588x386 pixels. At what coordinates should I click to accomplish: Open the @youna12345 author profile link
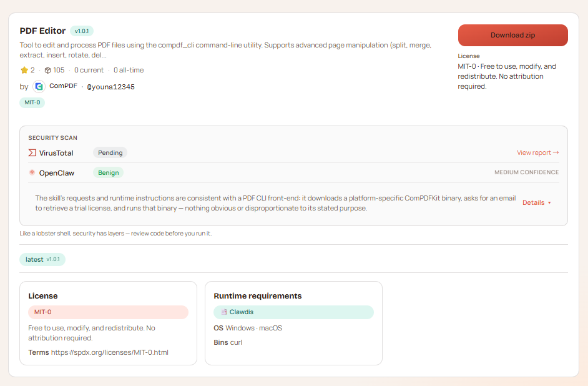point(110,87)
